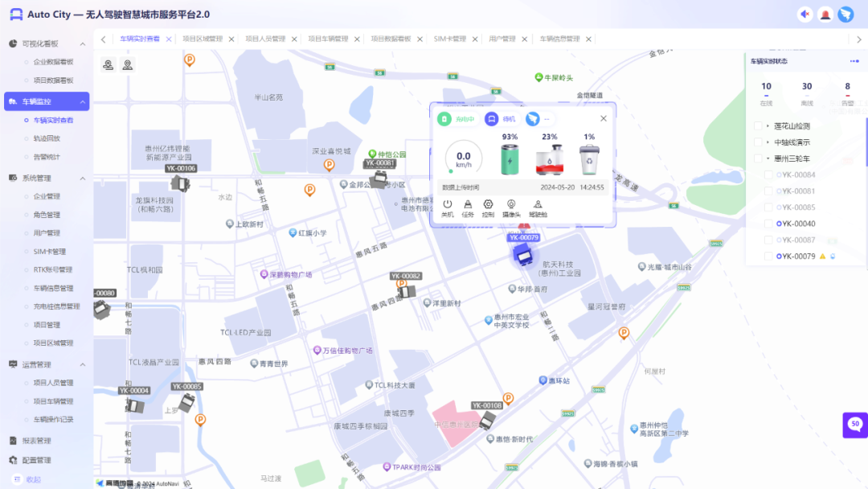Click the 控制 control gear icon
868x489 pixels.
click(x=488, y=205)
